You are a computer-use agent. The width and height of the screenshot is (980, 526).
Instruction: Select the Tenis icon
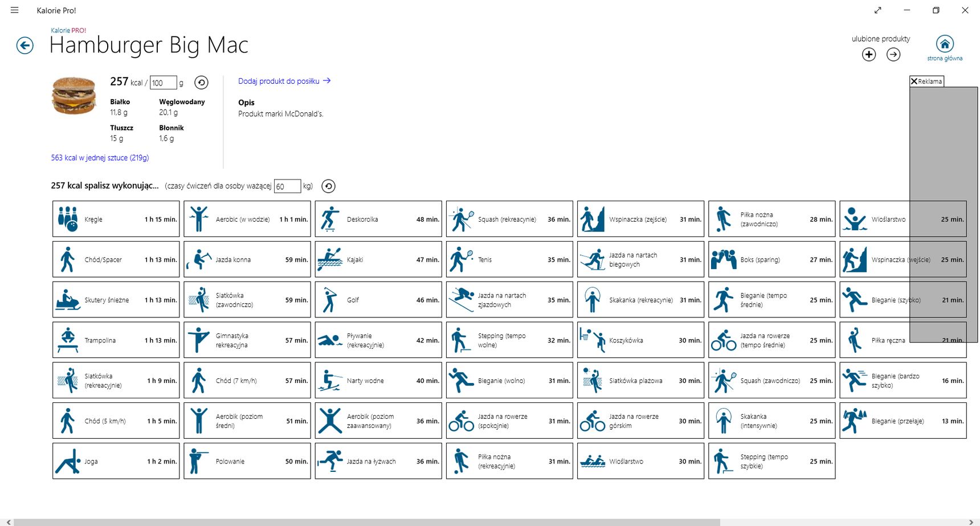[461, 259]
